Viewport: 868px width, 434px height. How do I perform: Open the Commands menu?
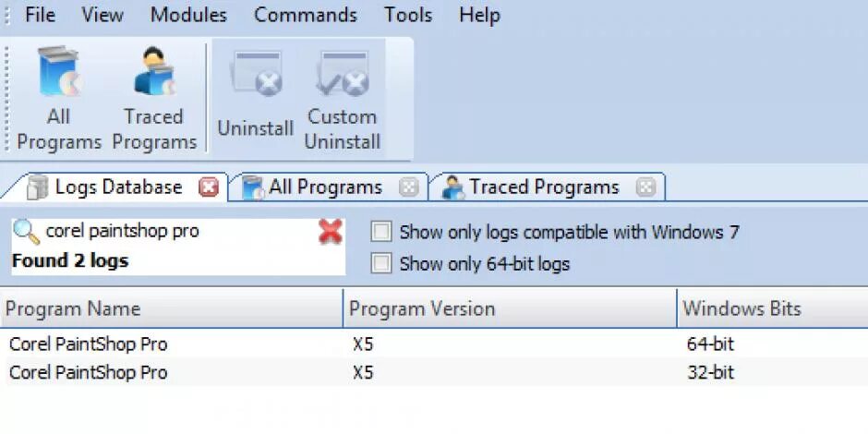305,15
